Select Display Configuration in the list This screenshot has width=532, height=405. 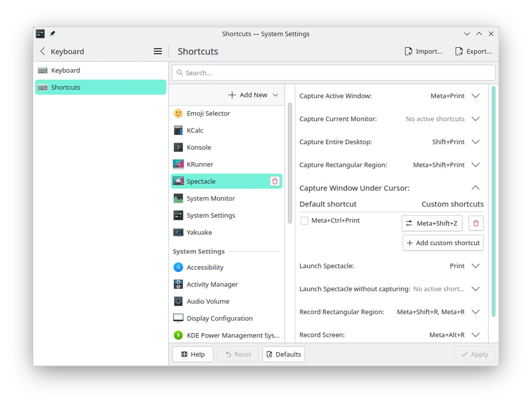coord(226,318)
